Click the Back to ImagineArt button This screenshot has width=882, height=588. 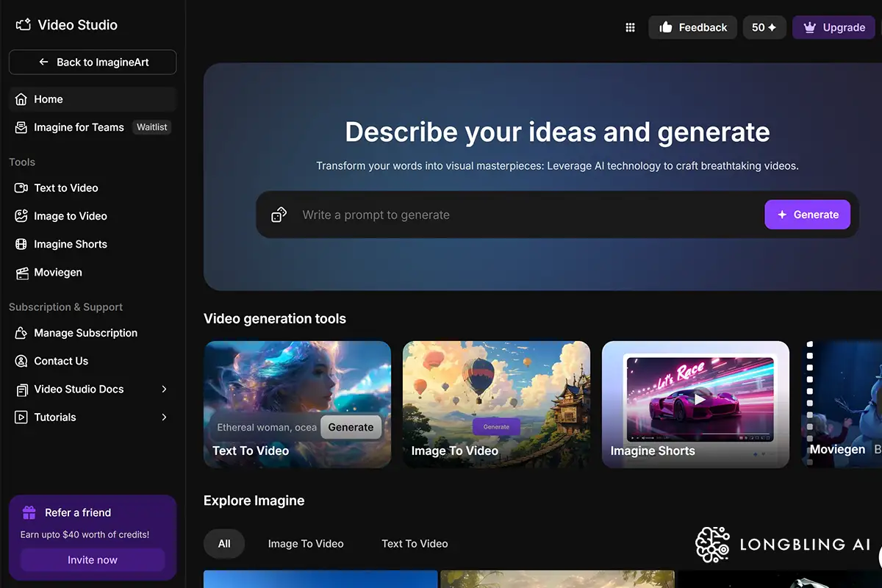tap(93, 62)
